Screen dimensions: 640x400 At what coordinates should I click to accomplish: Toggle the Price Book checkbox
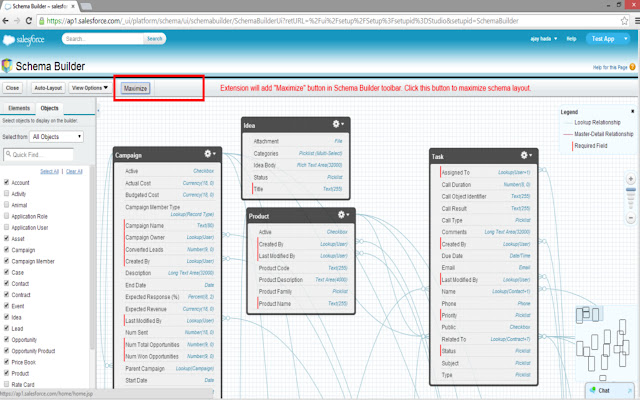click(7, 362)
